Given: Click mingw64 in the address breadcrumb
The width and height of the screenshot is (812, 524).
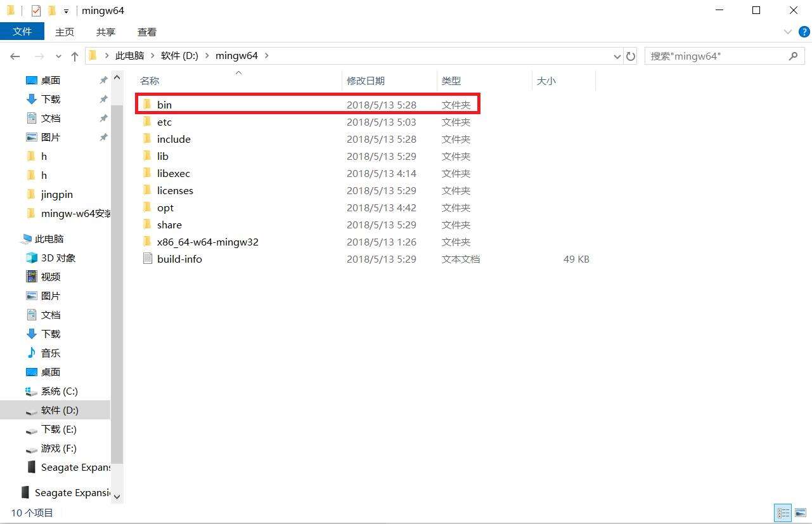Looking at the screenshot, I should (x=236, y=56).
